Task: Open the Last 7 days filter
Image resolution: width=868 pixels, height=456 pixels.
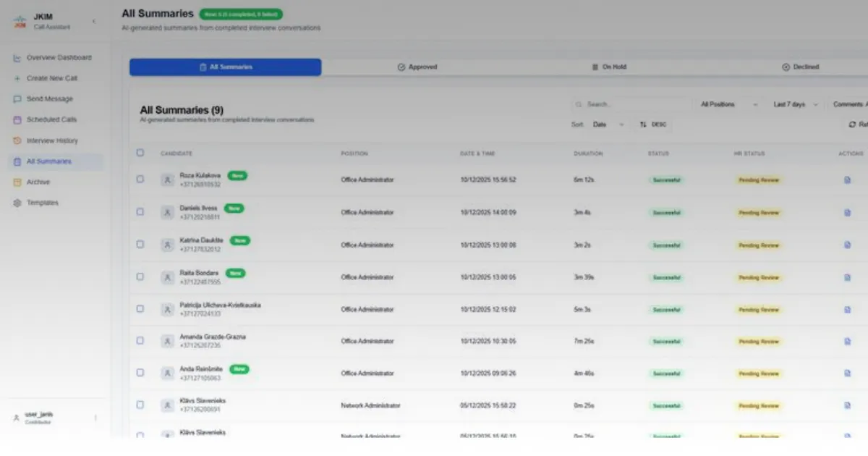Action: click(795, 105)
